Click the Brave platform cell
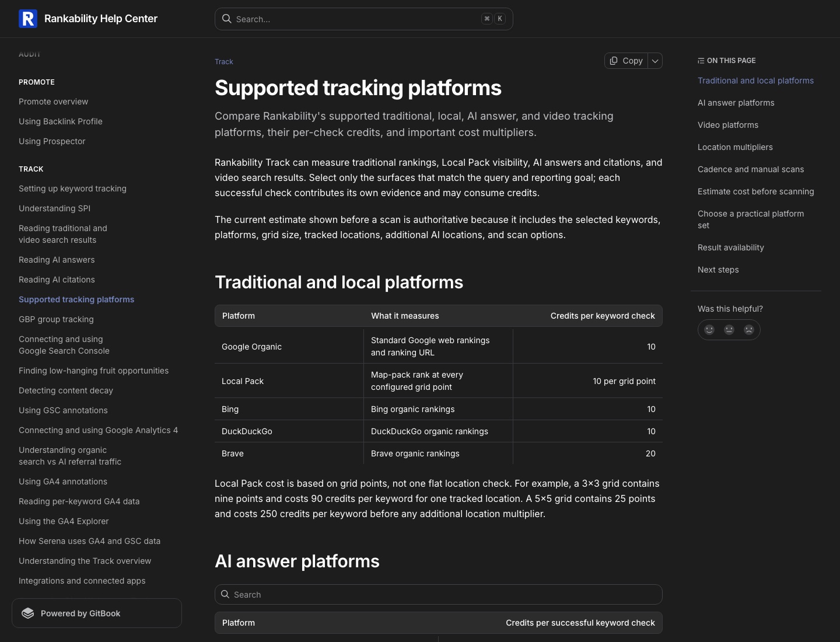 pos(289,453)
